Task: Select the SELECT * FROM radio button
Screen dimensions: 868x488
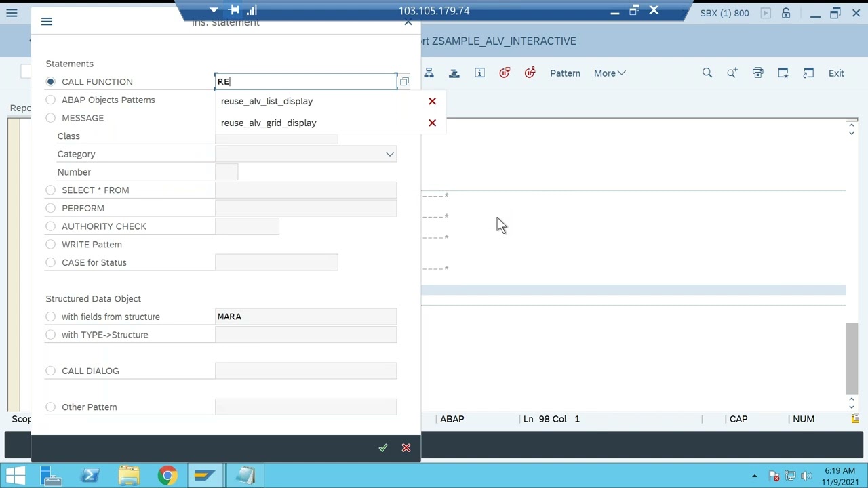Action: click(51, 190)
